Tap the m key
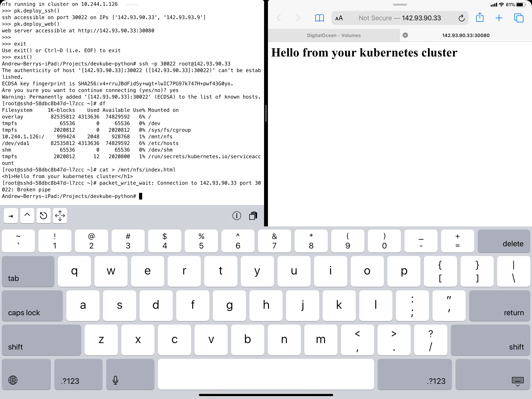 coord(321,340)
